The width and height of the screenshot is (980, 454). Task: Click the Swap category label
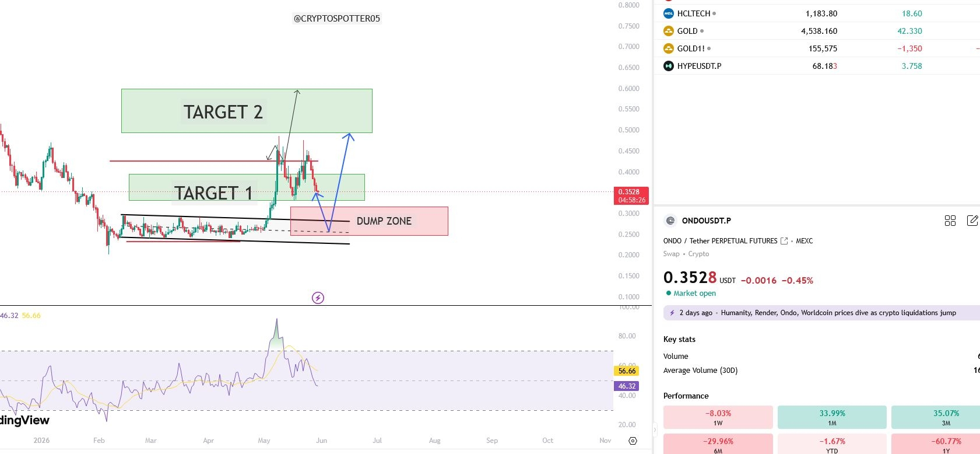[672, 254]
